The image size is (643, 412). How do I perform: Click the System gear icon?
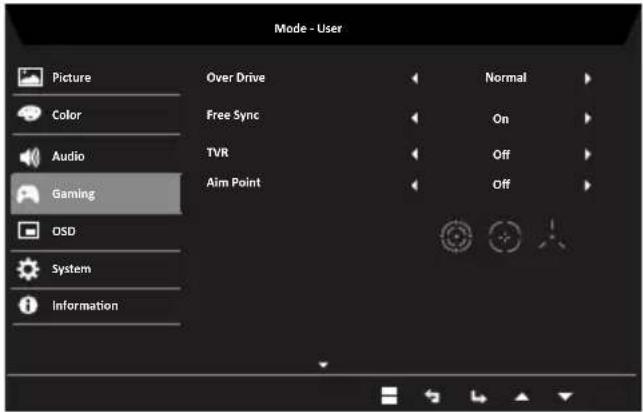click(28, 269)
